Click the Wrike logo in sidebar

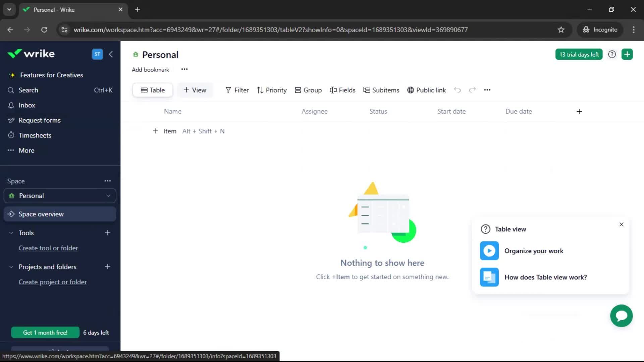(31, 54)
